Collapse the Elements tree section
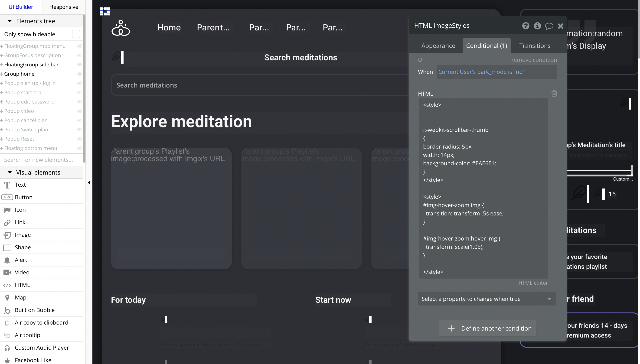 (10, 21)
